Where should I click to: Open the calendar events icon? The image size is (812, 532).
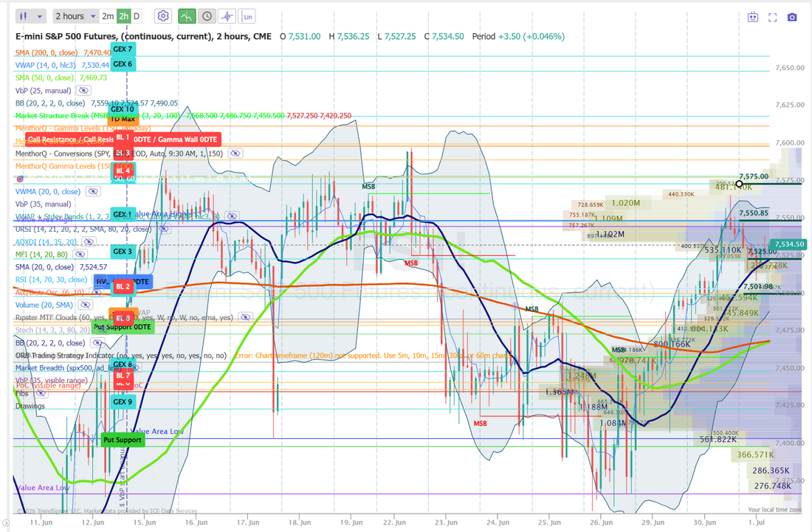[x=753, y=17]
